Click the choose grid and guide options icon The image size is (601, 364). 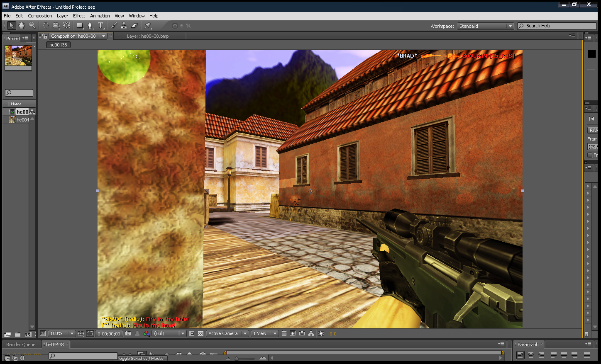pyautogui.click(x=81, y=333)
